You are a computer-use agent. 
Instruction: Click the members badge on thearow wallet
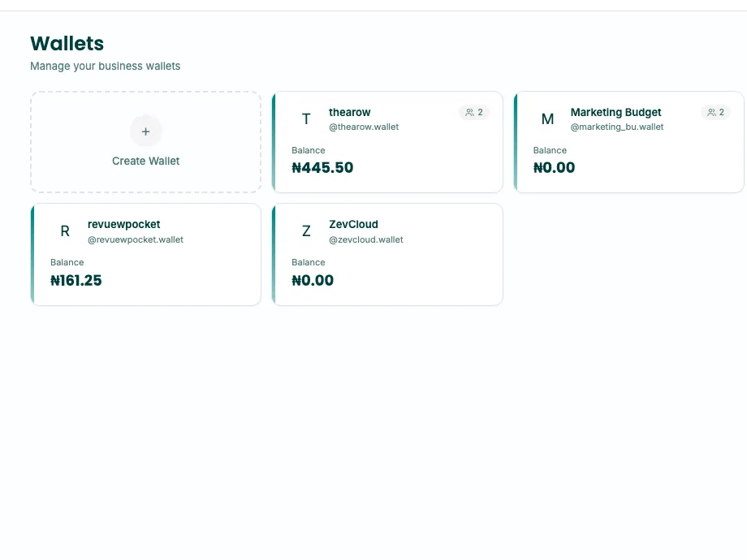(474, 112)
